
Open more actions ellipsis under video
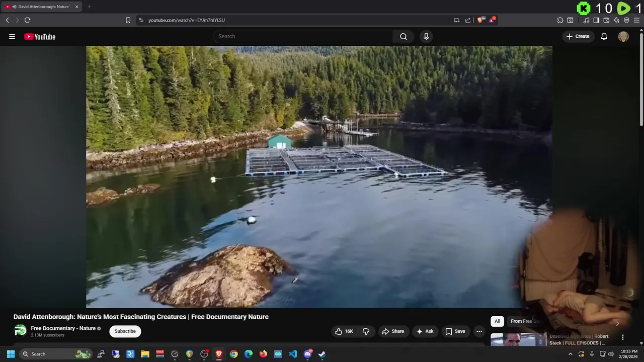click(479, 331)
